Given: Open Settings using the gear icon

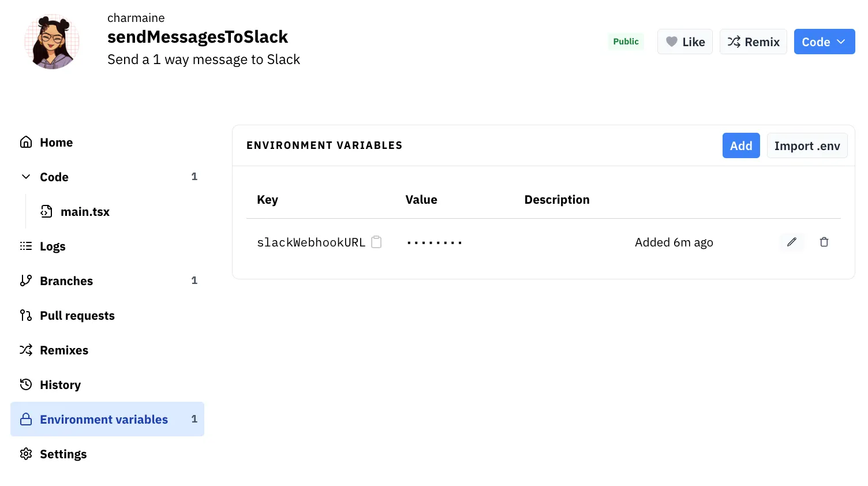Looking at the screenshot, I should 26,454.
